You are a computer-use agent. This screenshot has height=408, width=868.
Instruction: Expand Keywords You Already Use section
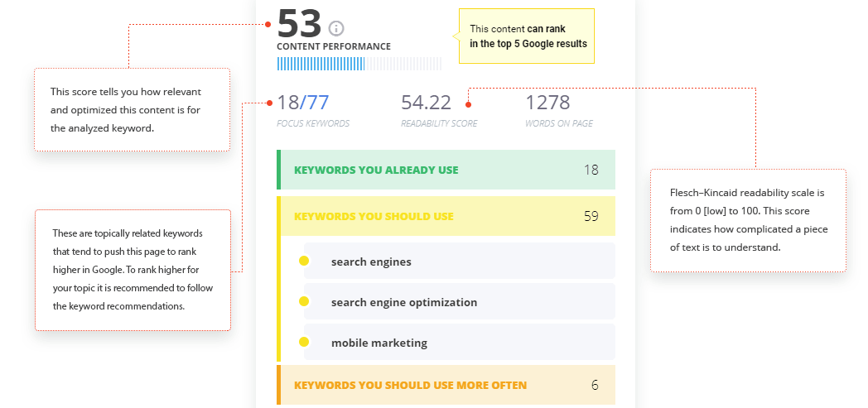pos(446,170)
